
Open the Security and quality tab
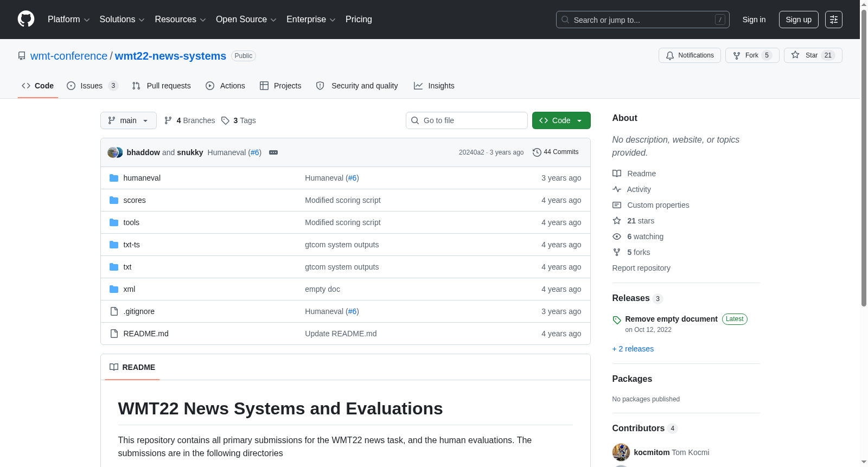coord(357,86)
